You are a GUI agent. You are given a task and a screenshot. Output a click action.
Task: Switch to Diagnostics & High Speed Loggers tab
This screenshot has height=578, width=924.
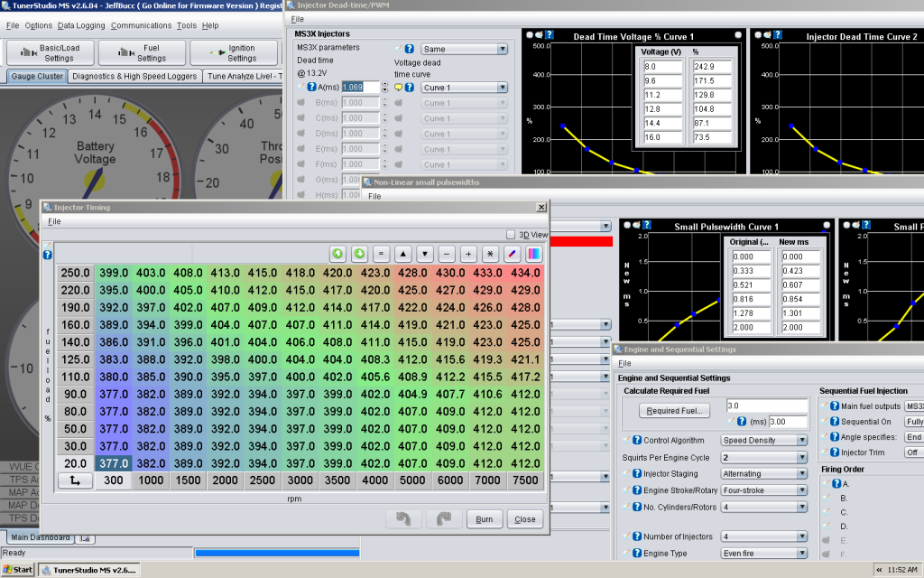pyautogui.click(x=134, y=77)
